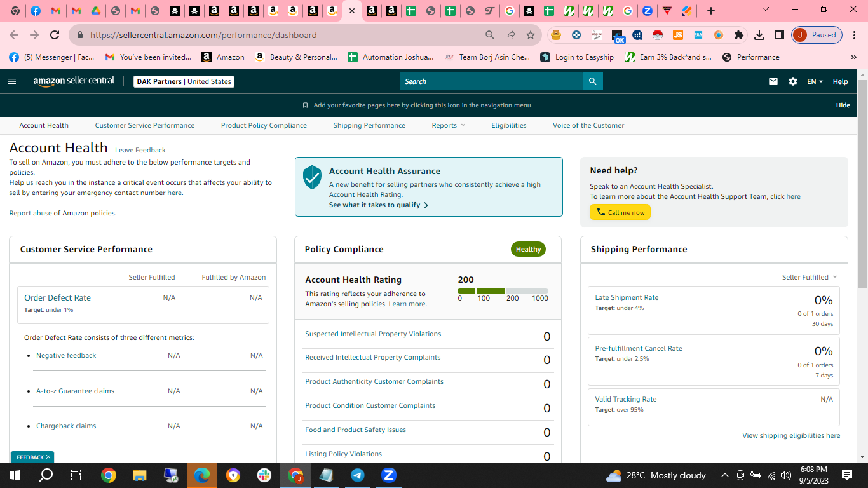The width and height of the screenshot is (868, 488).
Task: Click the Hide button on favorites bar
Action: (843, 105)
